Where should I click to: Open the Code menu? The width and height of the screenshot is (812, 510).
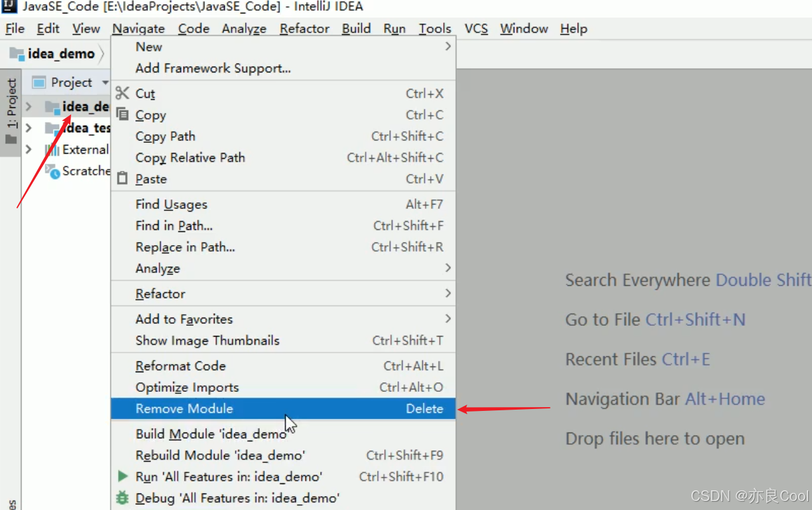[194, 29]
